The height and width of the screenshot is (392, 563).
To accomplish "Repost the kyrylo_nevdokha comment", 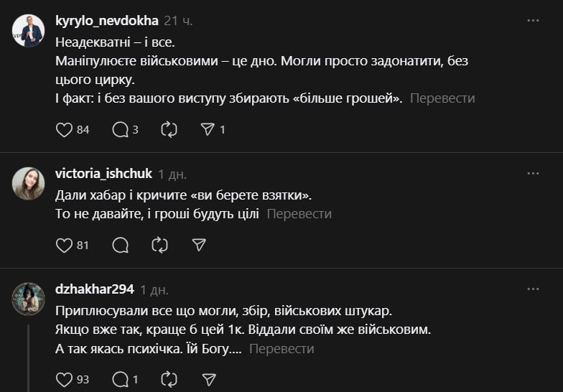I will click(169, 129).
